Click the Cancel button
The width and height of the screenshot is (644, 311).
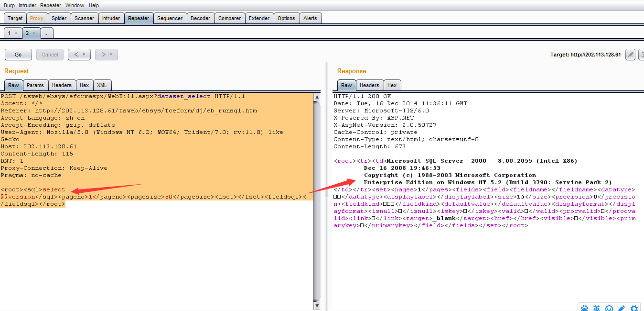pos(50,55)
